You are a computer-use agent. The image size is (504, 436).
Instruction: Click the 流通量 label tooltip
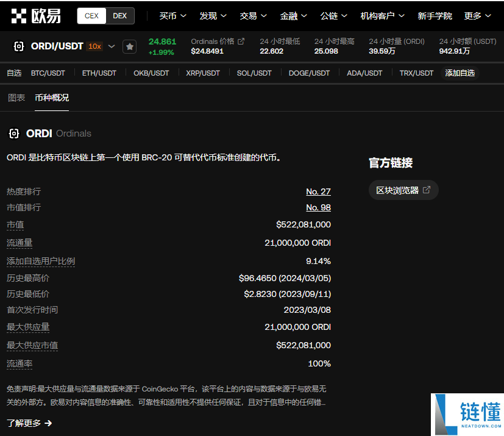pyautogui.click(x=20, y=243)
